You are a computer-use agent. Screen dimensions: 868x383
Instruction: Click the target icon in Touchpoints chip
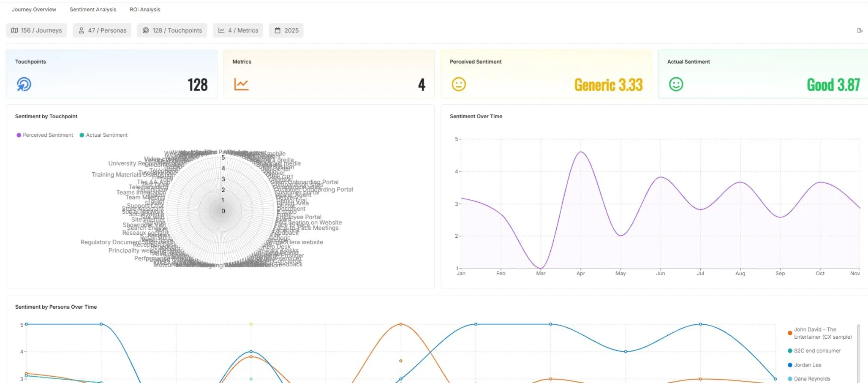146,30
